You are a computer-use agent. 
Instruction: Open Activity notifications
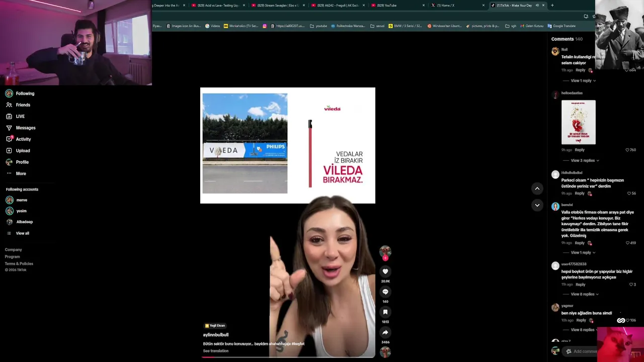[x=19, y=139]
